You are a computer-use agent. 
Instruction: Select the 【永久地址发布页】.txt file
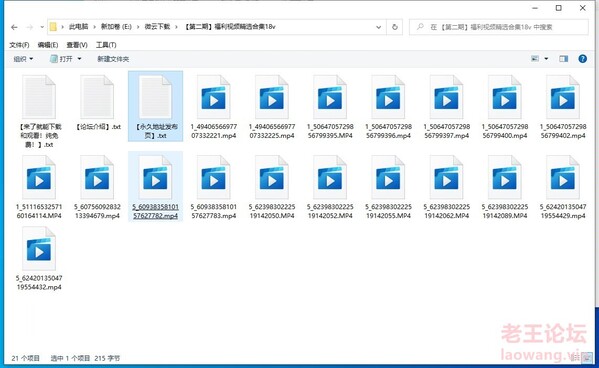(155, 106)
